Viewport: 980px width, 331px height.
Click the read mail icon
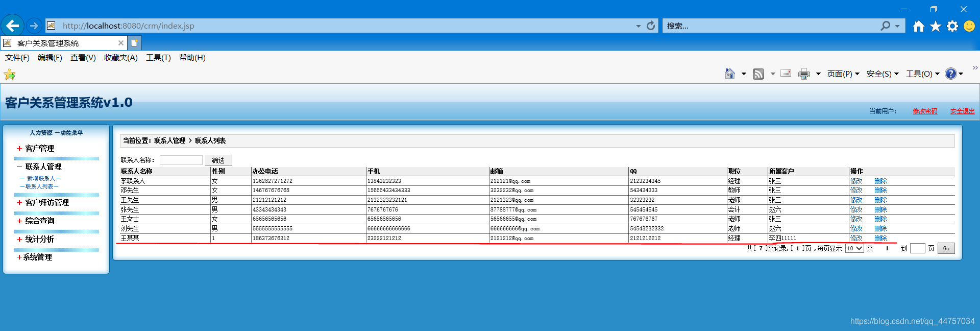click(786, 74)
